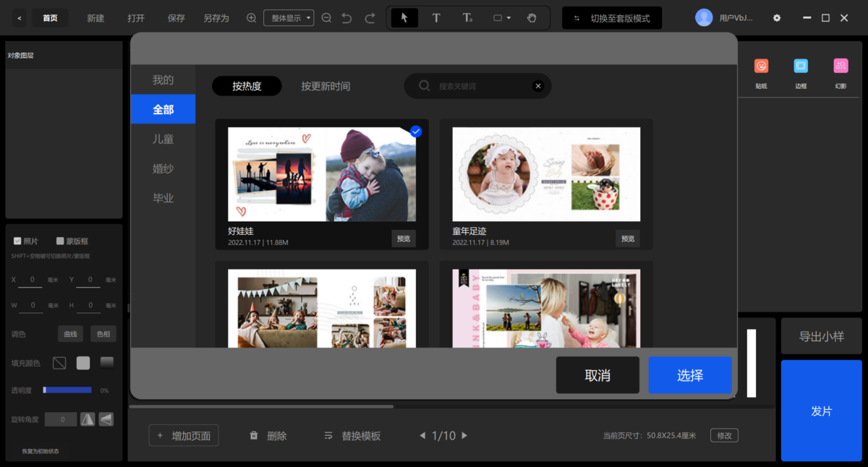Click 切换至套版模式 button
The width and height of the screenshot is (868, 467).
click(x=612, y=18)
